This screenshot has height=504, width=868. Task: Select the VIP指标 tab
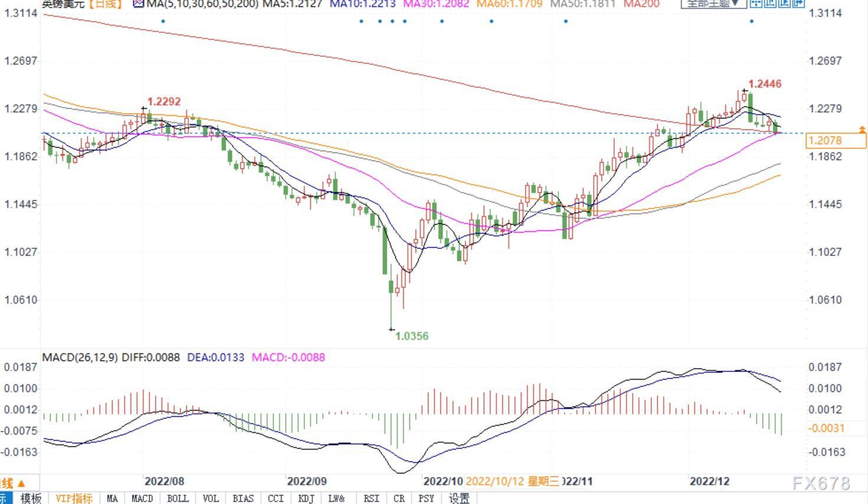[x=74, y=498]
